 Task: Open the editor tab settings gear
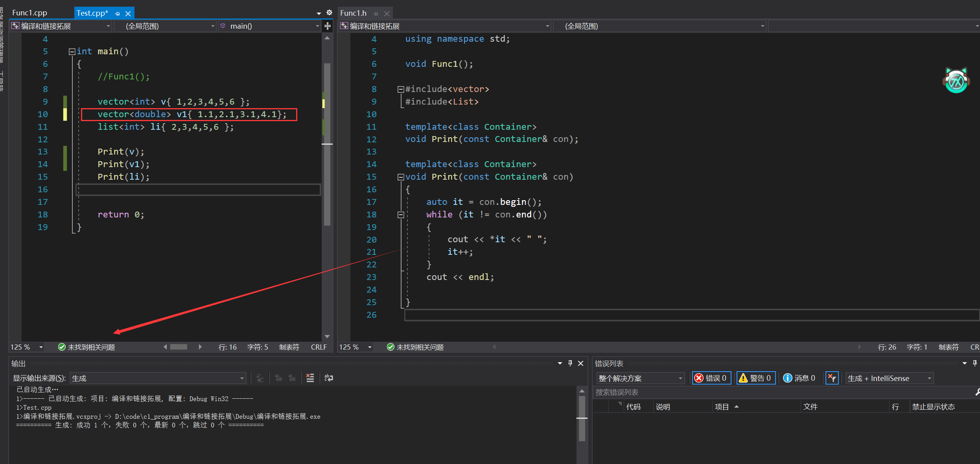pos(330,13)
